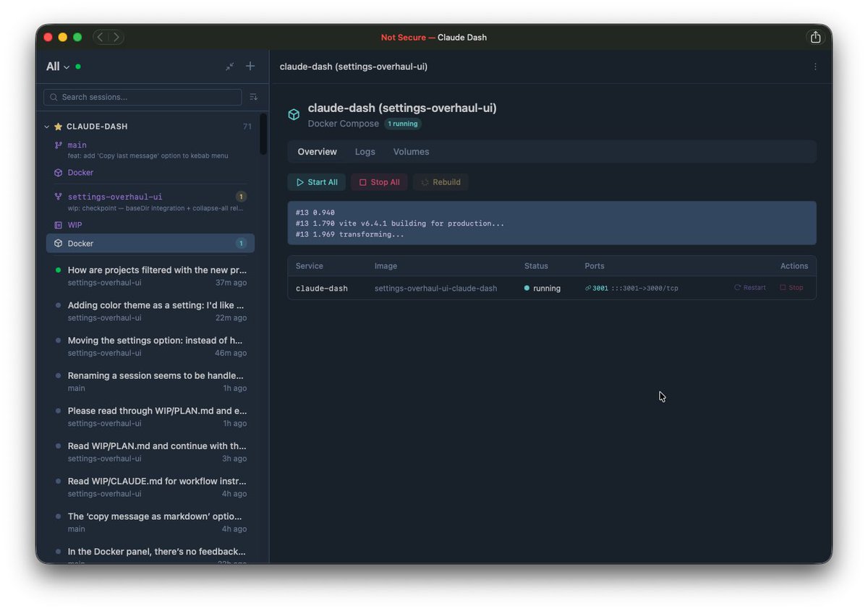
Task: Click the collapse-all sessions icon
Action: coord(229,67)
